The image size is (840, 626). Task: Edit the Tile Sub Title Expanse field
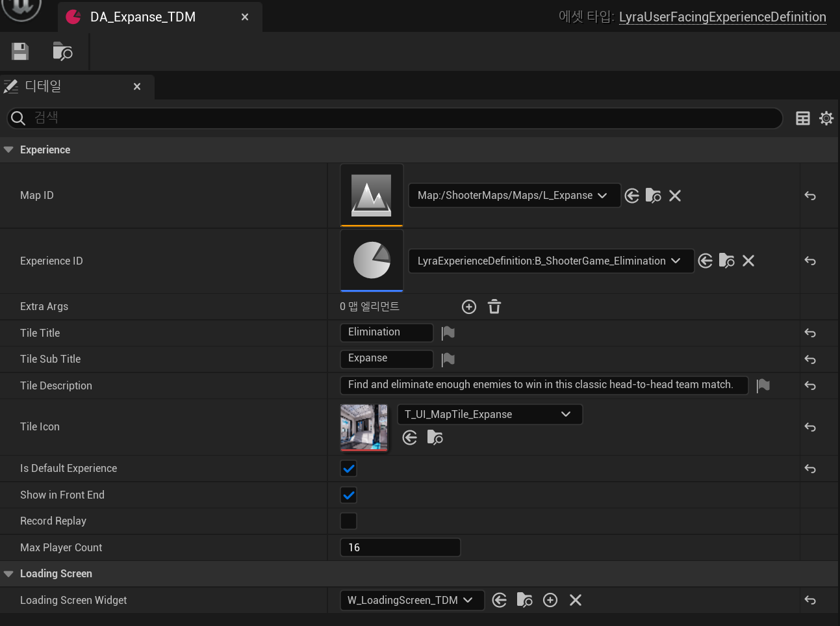[x=387, y=359]
